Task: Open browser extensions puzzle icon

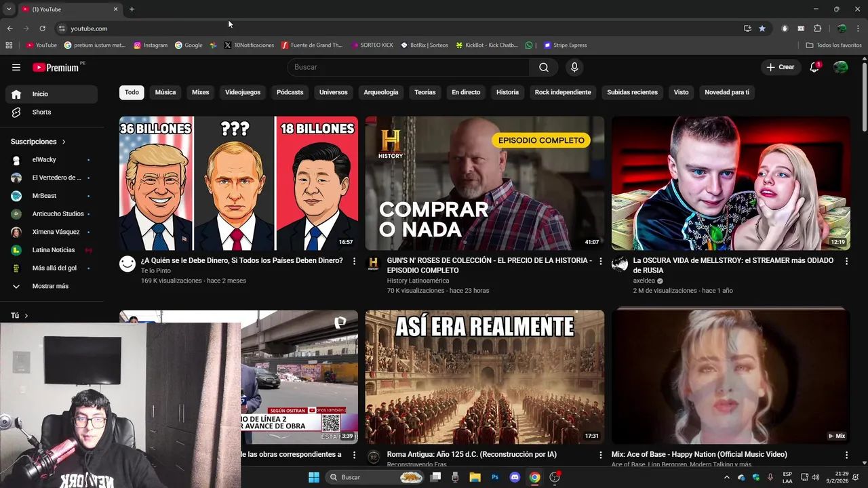Action: [x=817, y=28]
